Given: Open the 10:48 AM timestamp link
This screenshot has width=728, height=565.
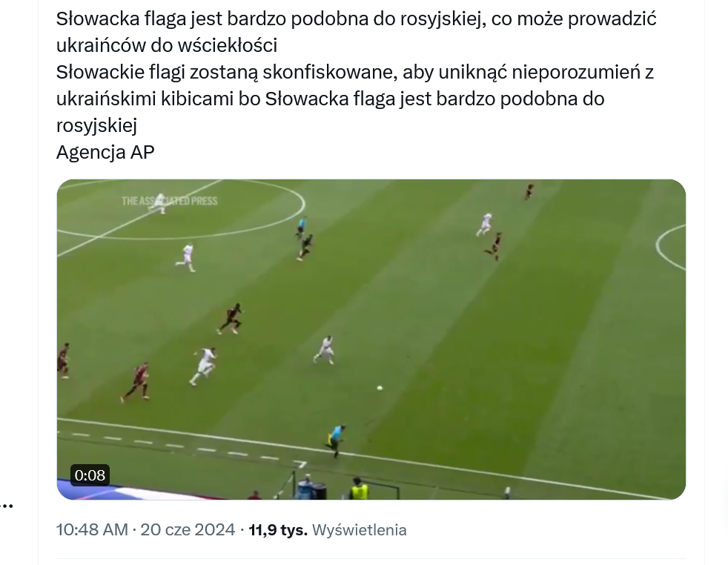Looking at the screenshot, I should (x=92, y=529).
